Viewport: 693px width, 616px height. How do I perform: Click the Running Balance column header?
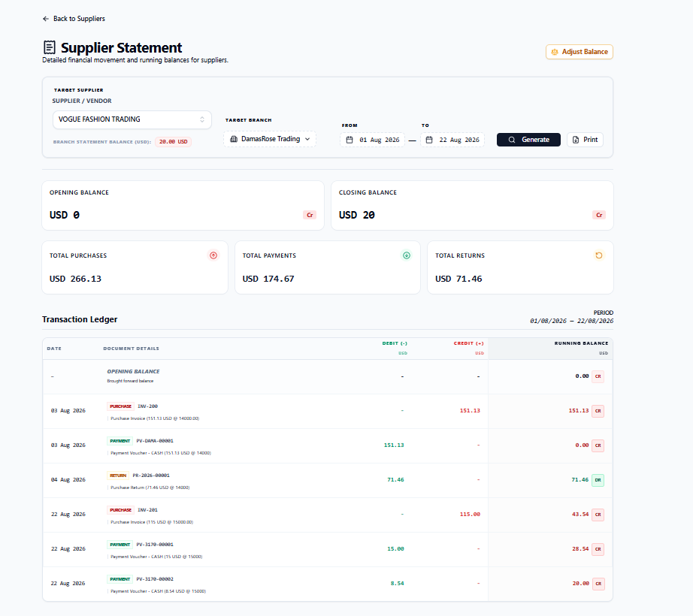(581, 343)
